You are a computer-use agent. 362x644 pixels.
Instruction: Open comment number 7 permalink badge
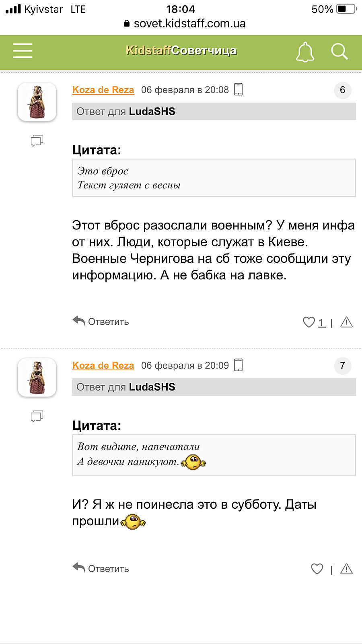pyautogui.click(x=342, y=365)
